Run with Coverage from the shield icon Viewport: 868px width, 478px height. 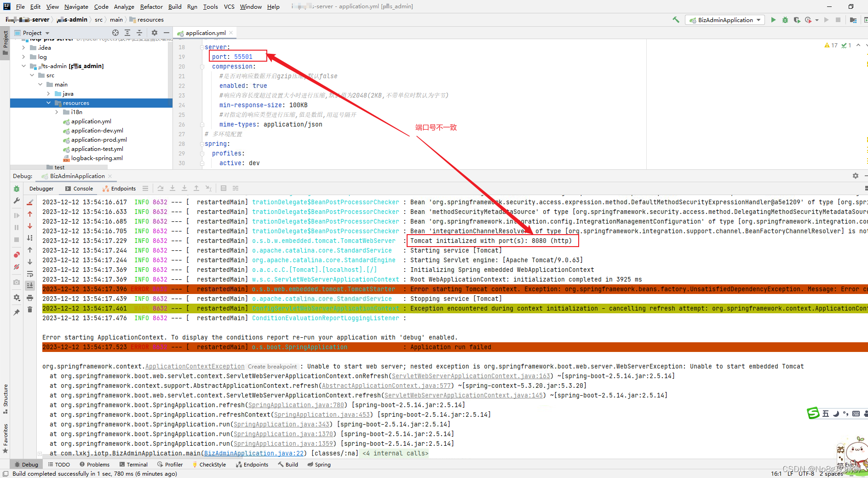pyautogui.click(x=797, y=20)
